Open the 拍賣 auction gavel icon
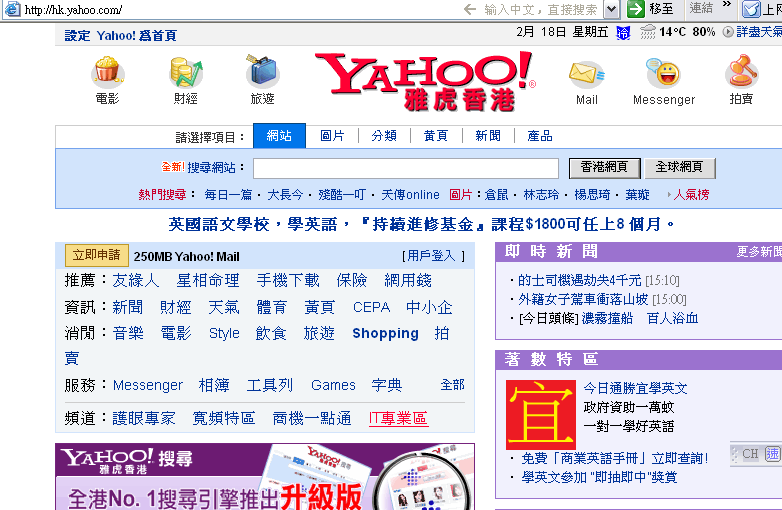This screenshot has height=510, width=782. click(741, 71)
